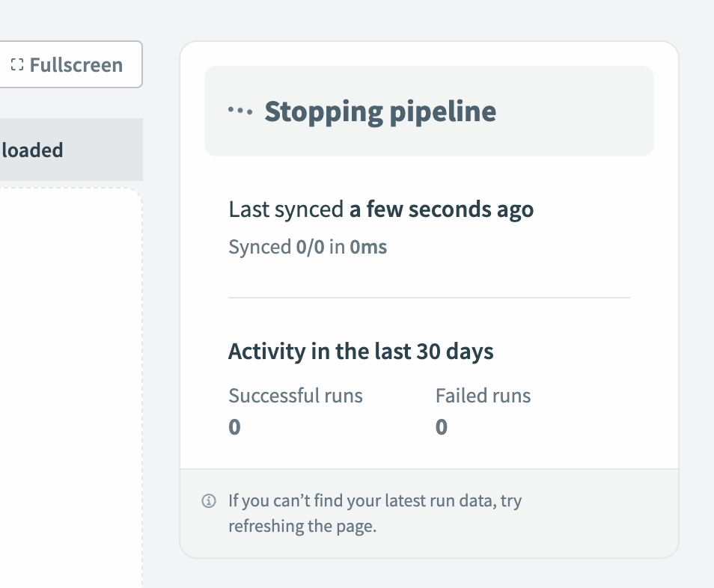Click the Activity in the last 30 days heading
Viewport: 714px width, 588px height.
361,352
